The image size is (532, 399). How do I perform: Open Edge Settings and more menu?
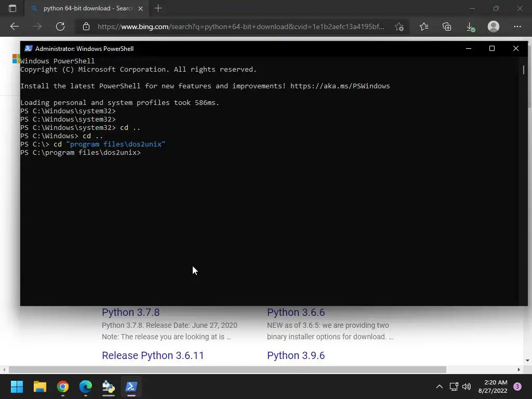pyautogui.click(x=517, y=26)
